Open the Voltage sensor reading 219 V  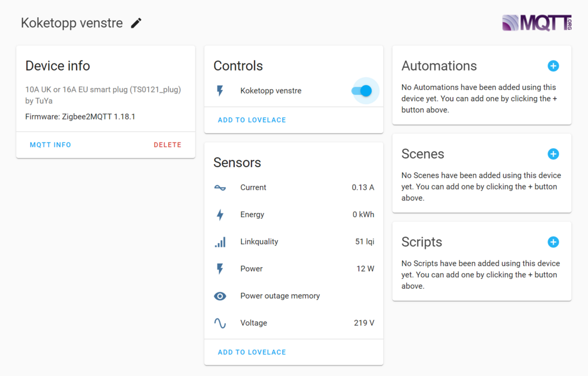coord(294,323)
